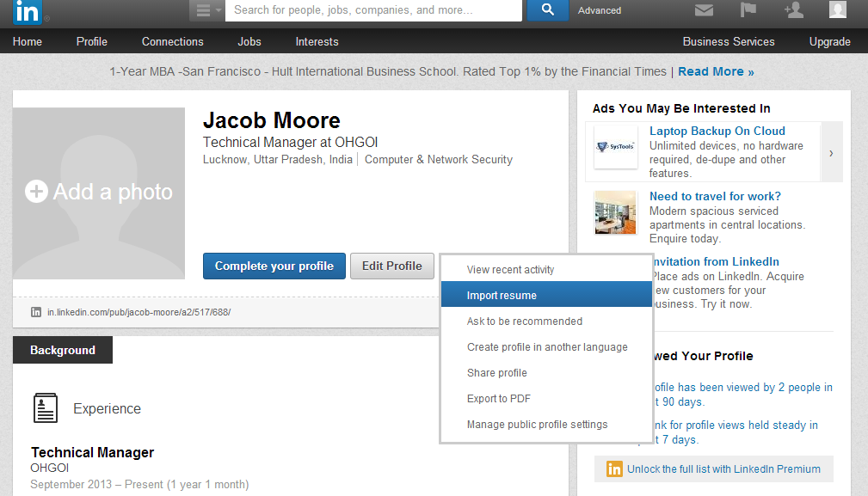Click the Background section tab
The image size is (868, 496).
click(63, 350)
